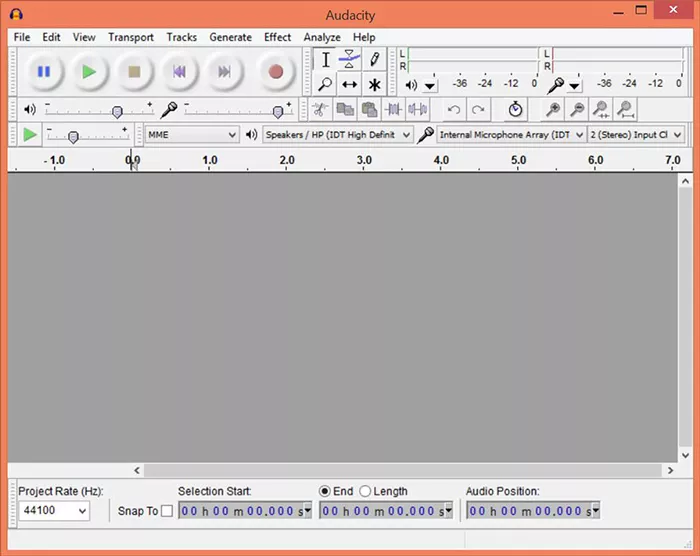Click the Copy icon

pos(345,109)
